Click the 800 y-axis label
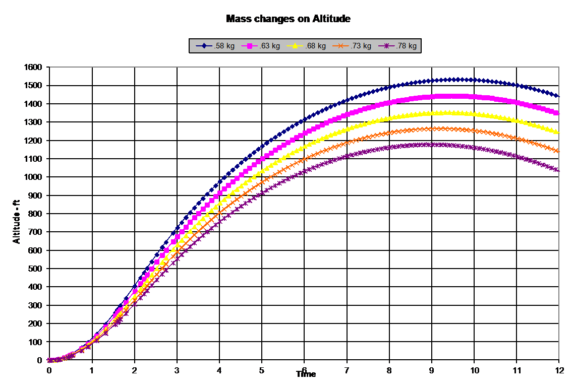 tap(35, 214)
